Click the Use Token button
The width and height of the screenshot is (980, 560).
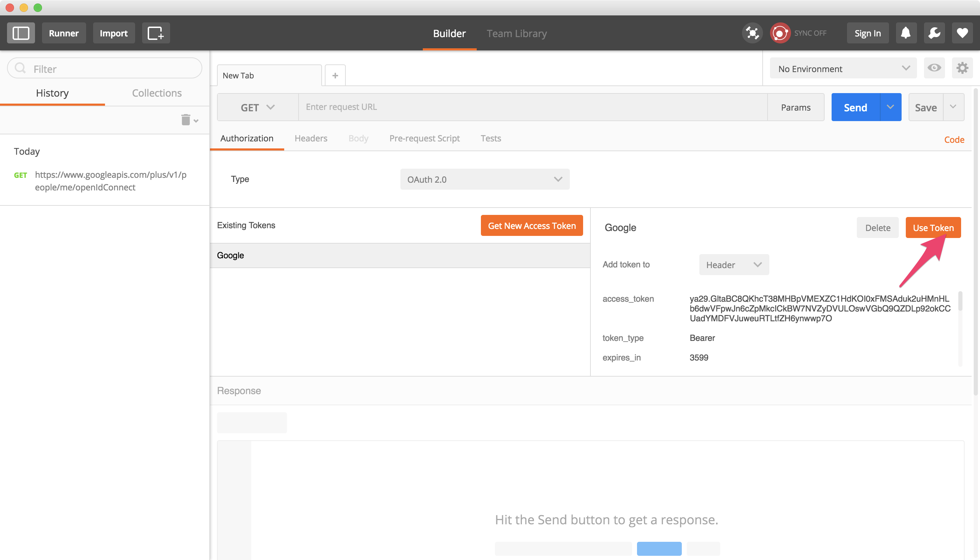(x=933, y=227)
